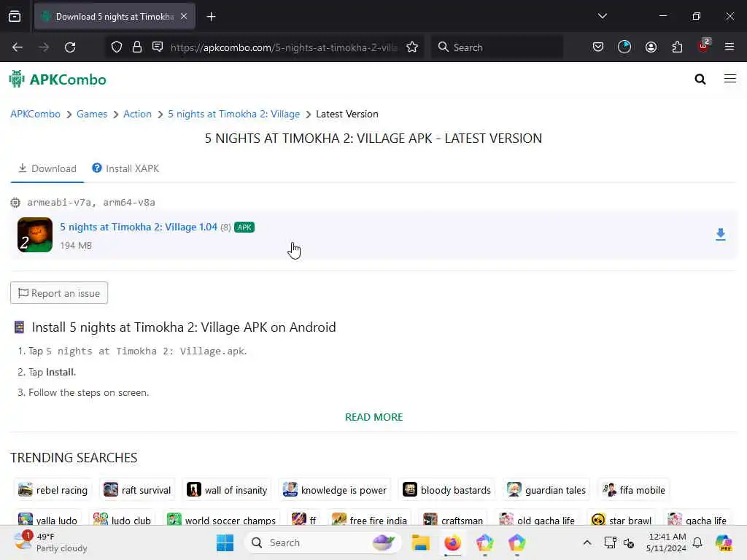Open a new browser tab
The image size is (747, 560).
[x=211, y=17]
